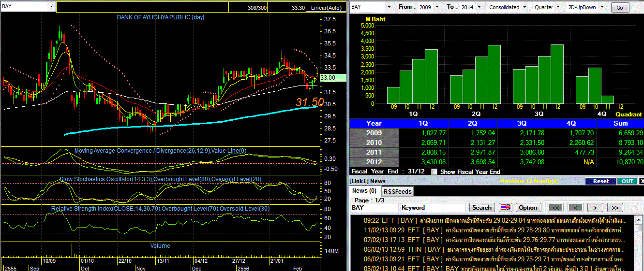This screenshot has height=271, width=644.
Task: Click the Quadrant axis label on bar chart
Action: (x=629, y=114)
